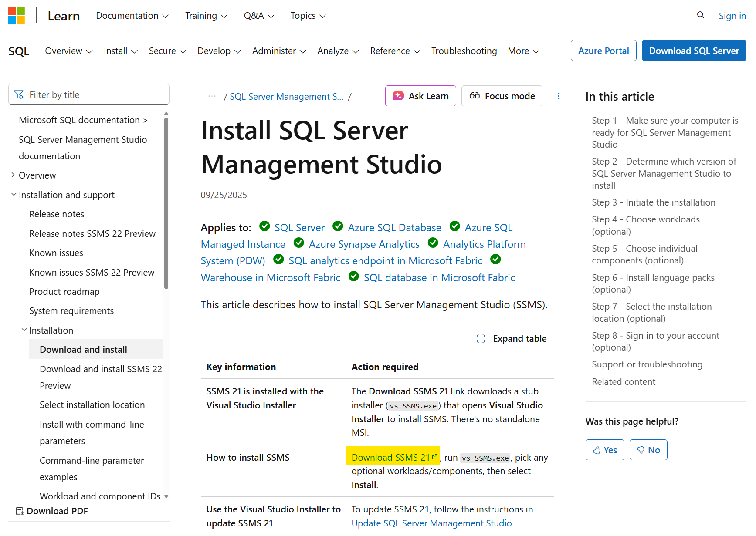Rate page unhelpful with No thumbs-down
The width and height of the screenshot is (756, 536).
coord(648,450)
